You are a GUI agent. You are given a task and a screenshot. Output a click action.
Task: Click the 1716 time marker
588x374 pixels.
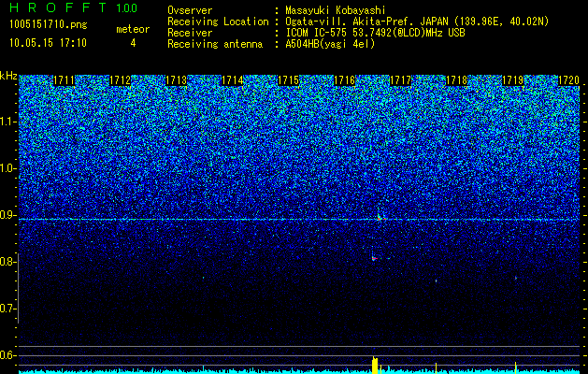[x=345, y=80]
